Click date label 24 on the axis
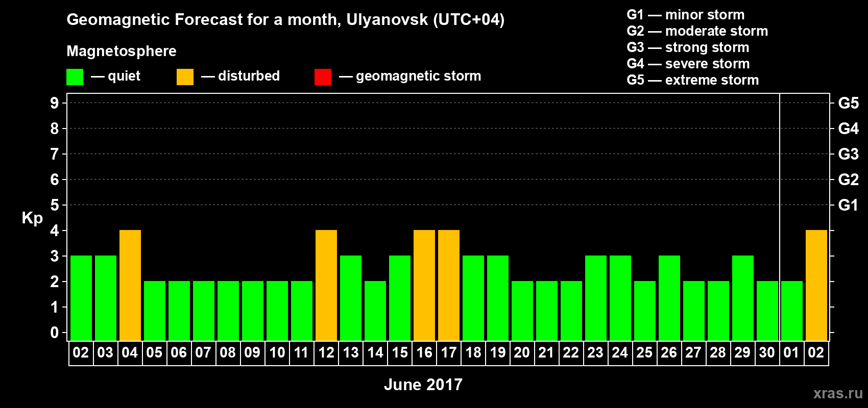This screenshot has height=408, width=868. pyautogui.click(x=620, y=352)
